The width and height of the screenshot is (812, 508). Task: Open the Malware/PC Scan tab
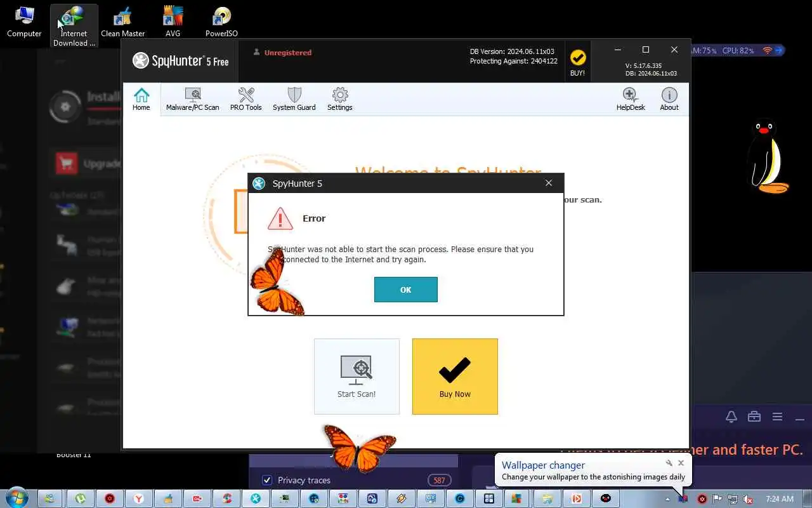tap(192, 99)
